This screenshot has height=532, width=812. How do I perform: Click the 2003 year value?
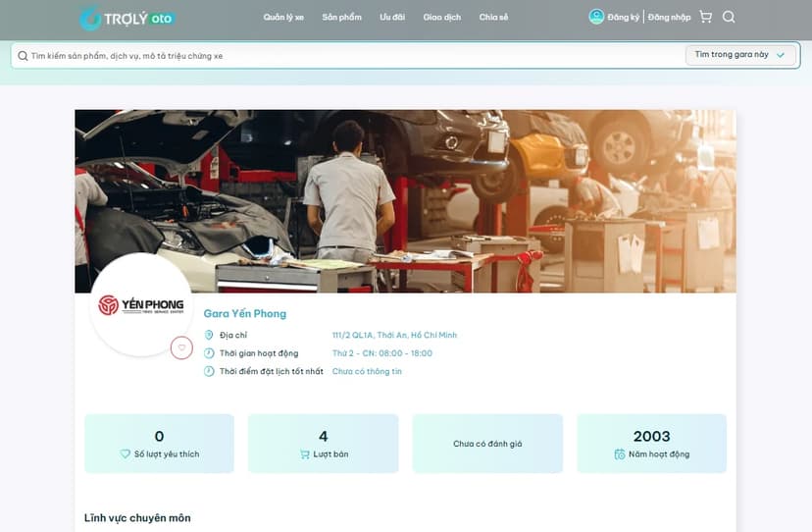pos(651,436)
